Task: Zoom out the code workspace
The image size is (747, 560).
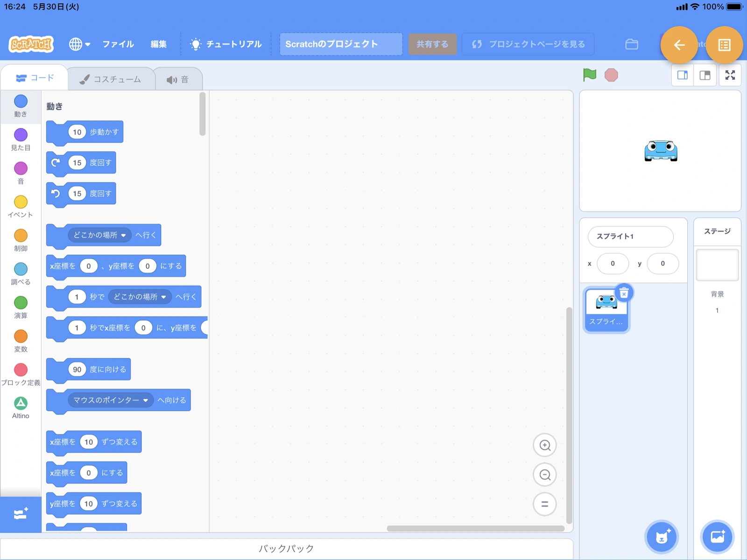Action: [x=545, y=475]
